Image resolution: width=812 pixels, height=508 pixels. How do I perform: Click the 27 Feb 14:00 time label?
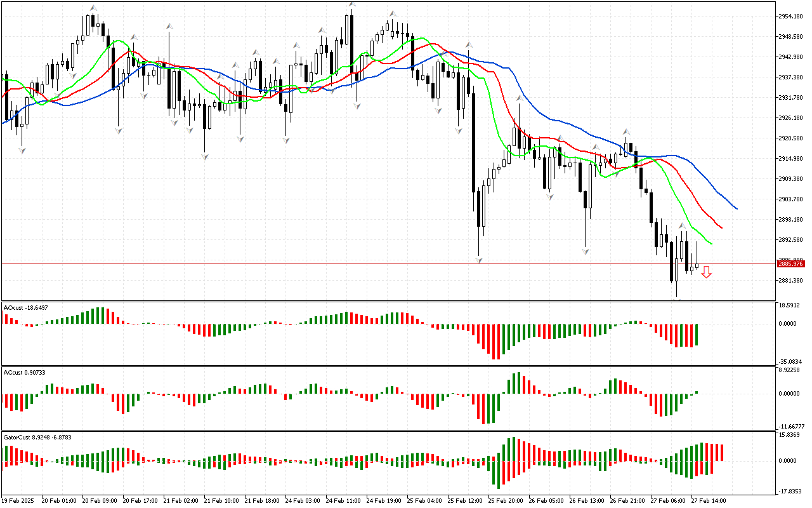click(709, 500)
